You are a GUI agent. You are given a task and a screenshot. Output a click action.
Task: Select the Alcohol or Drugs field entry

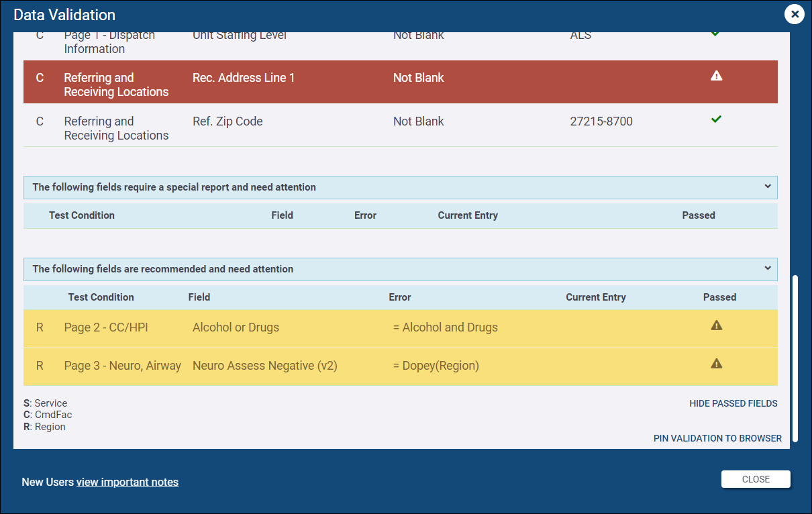[x=236, y=327]
